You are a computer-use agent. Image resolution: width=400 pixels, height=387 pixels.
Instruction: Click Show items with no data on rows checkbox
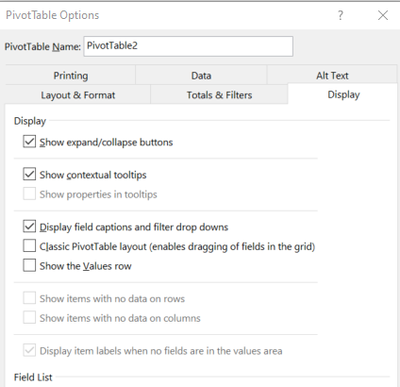click(x=29, y=298)
